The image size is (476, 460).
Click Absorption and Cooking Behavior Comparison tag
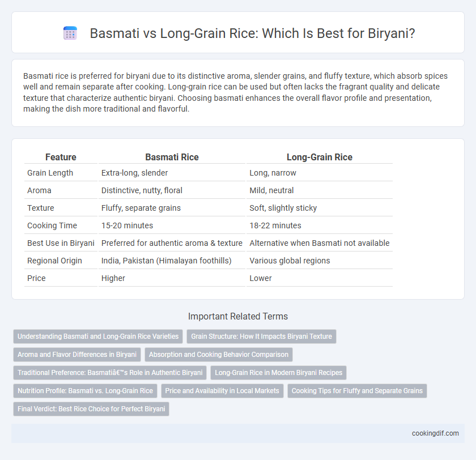click(x=219, y=355)
